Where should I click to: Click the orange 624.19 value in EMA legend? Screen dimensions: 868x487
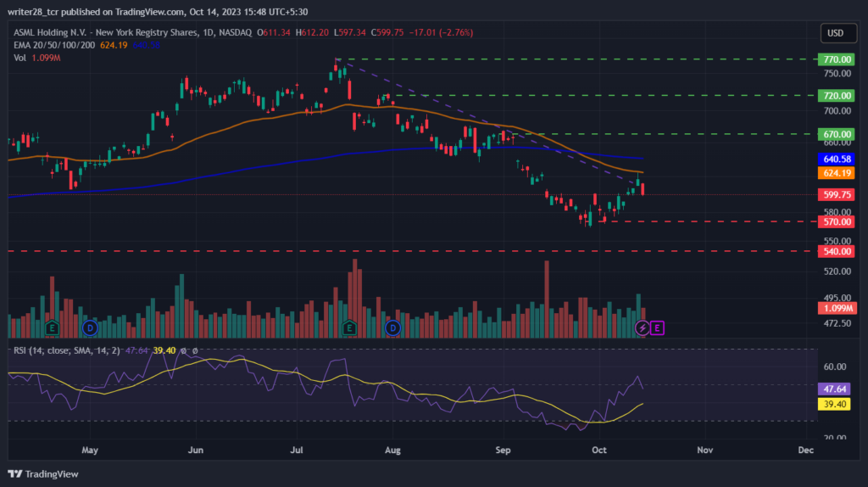[x=114, y=45]
